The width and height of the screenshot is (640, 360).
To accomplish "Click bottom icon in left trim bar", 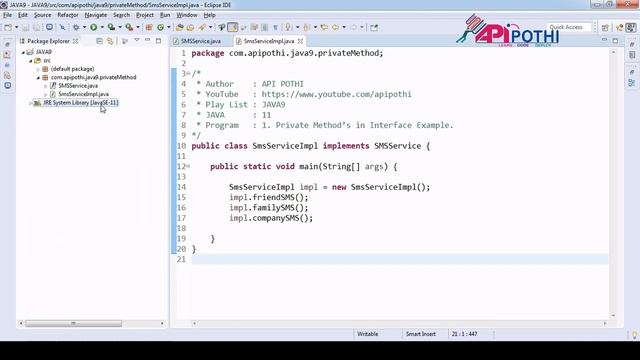I will pyautogui.click(x=8, y=85).
